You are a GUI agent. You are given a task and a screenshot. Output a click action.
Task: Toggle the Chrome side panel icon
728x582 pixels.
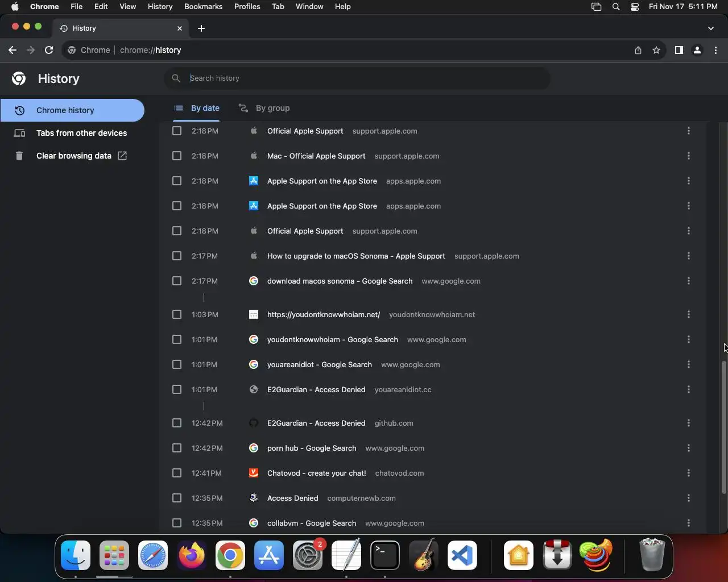click(x=679, y=50)
